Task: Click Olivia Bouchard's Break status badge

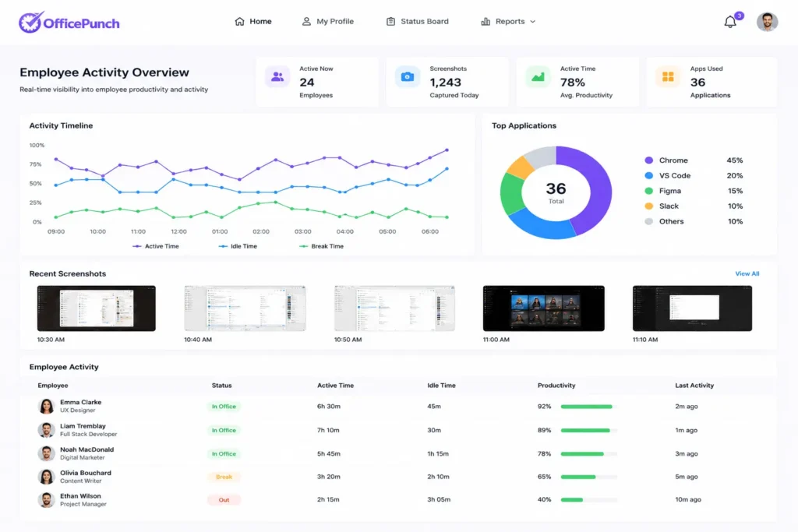Action: coord(224,477)
